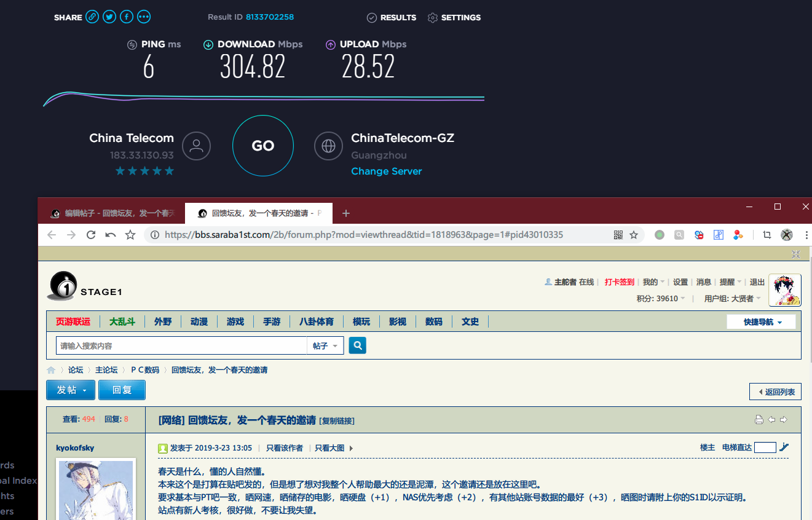This screenshot has height=520, width=812.
Task: Click the globe icon beside ChinaTelecom-GZ
Action: (x=329, y=146)
